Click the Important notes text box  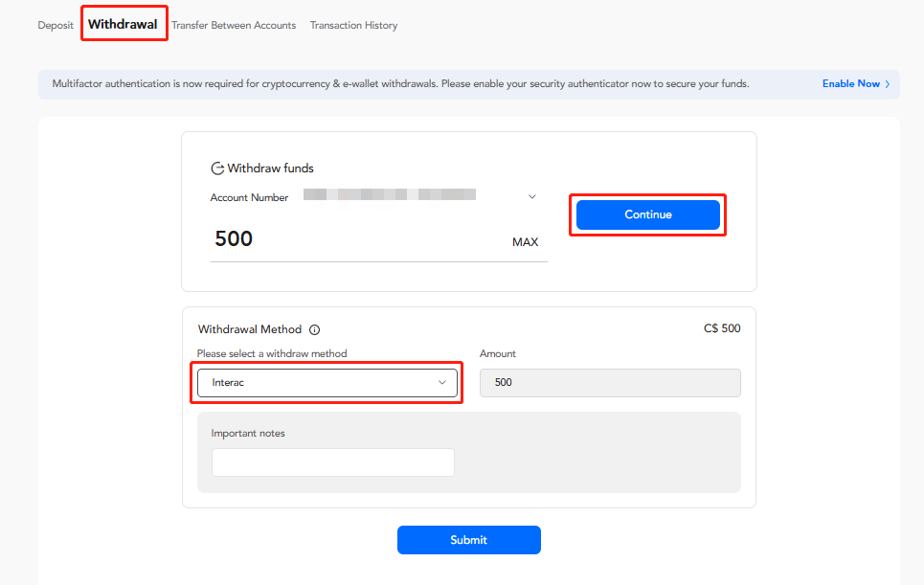tap(332, 462)
